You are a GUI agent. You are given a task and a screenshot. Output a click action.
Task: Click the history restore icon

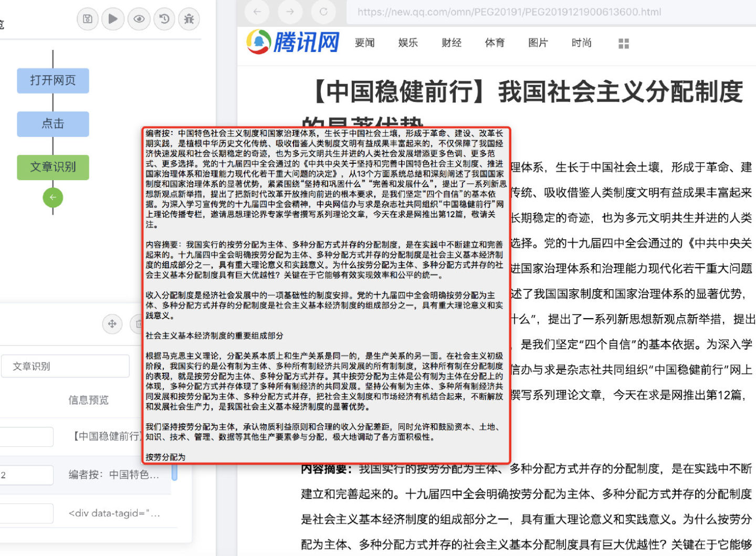coord(164,19)
